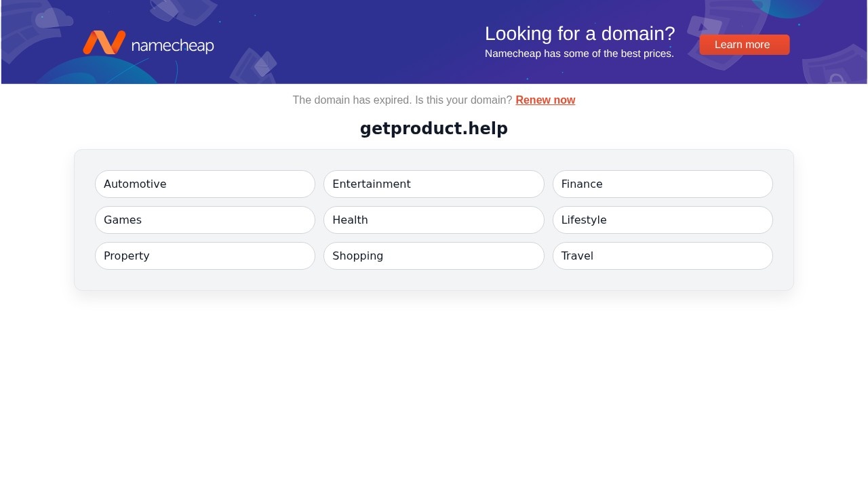This screenshot has height=488, width=868.
Task: Browse the Automotive category
Action: [204, 184]
